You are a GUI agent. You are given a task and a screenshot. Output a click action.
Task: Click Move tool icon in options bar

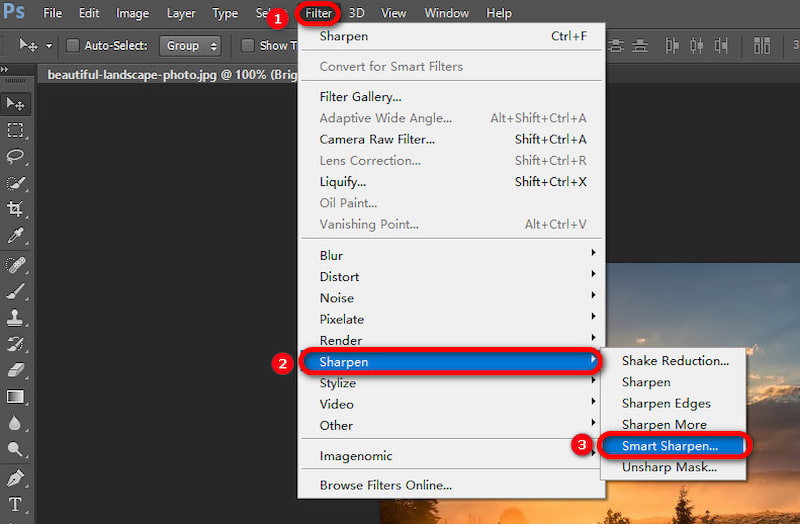click(28, 45)
